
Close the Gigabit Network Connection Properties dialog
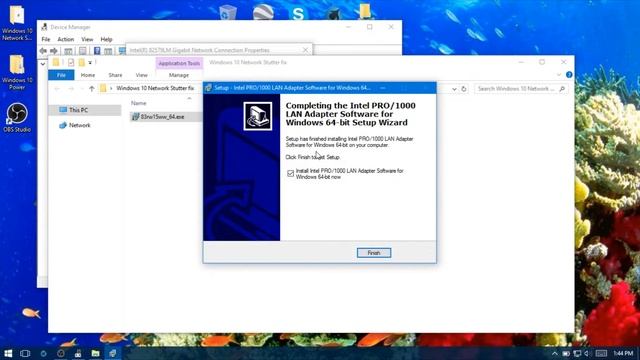coord(305,50)
